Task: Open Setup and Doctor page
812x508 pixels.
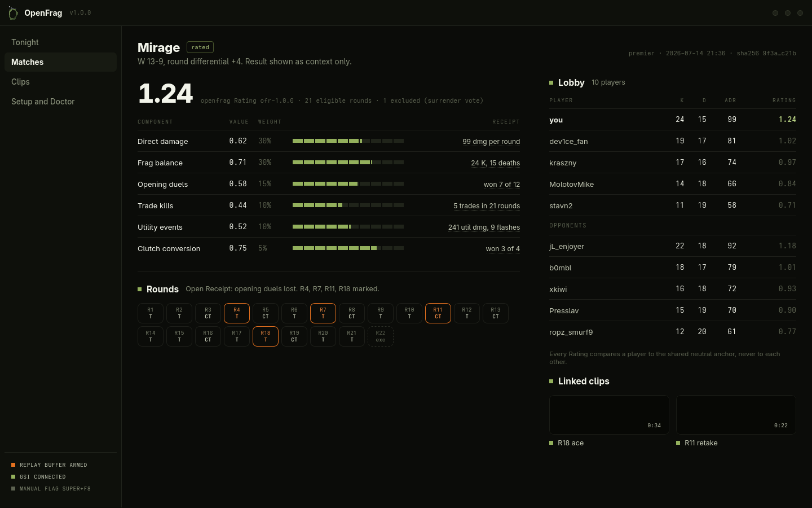Action: [60, 102]
